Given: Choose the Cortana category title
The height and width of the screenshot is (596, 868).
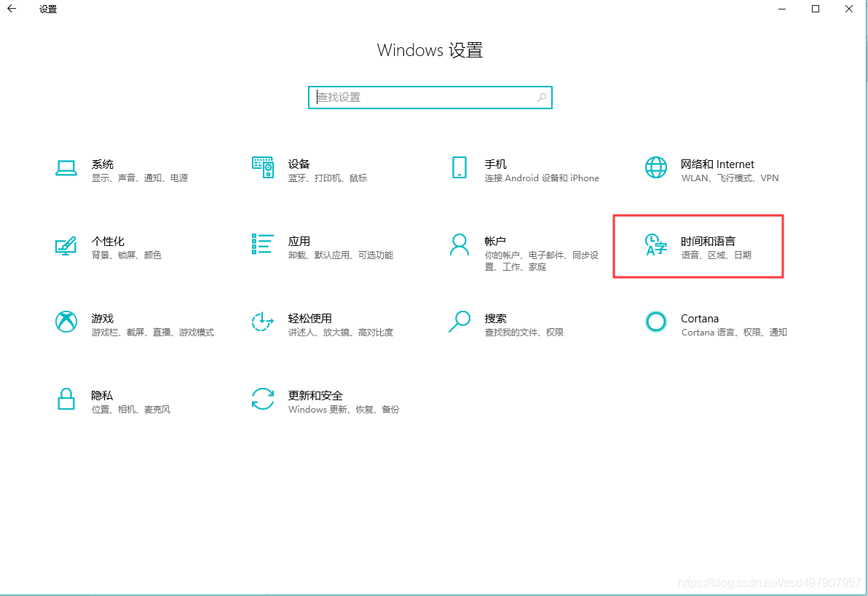Looking at the screenshot, I should 700,319.
